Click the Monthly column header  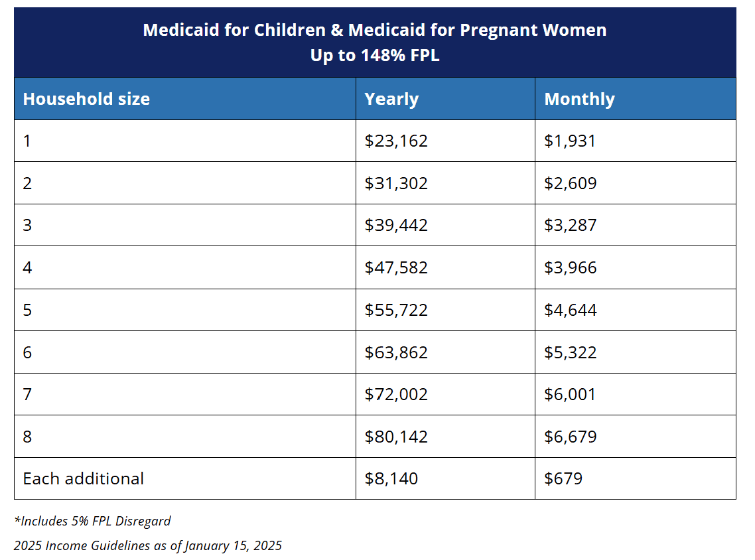pyautogui.click(x=579, y=99)
